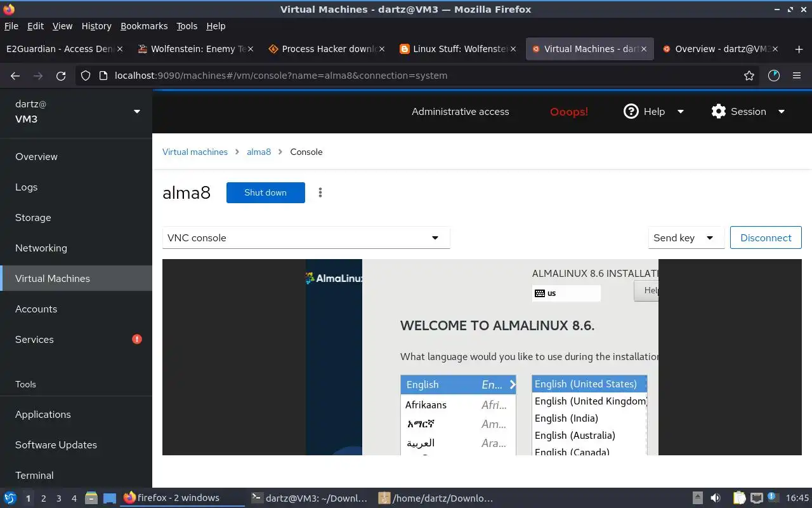Click the Disconnect button

(x=766, y=237)
